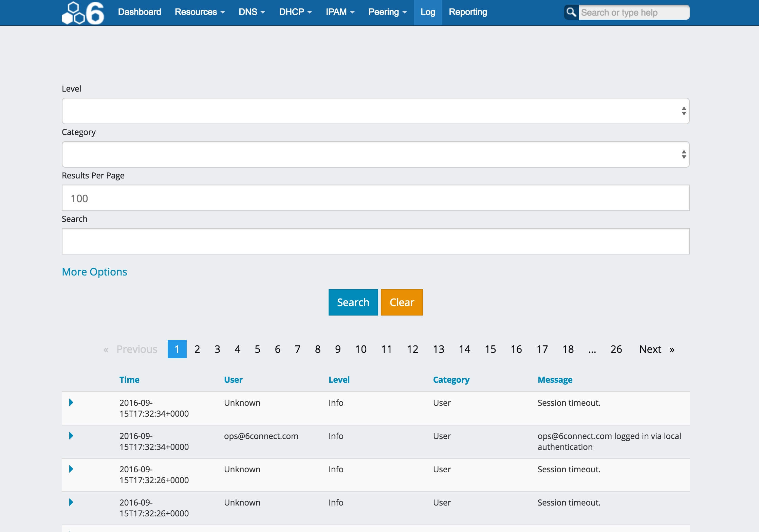This screenshot has height=532, width=759.
Task: Open the Resources menu
Action: [200, 12]
